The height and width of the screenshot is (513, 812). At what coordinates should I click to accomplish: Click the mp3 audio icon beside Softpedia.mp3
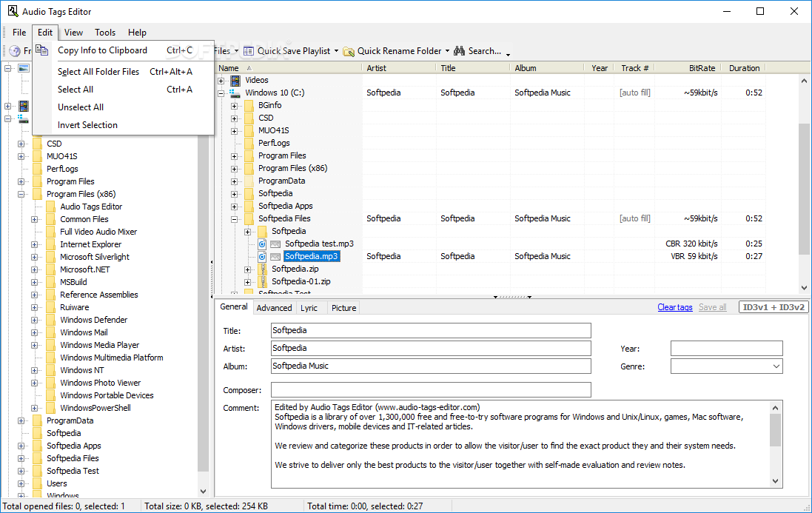[262, 256]
